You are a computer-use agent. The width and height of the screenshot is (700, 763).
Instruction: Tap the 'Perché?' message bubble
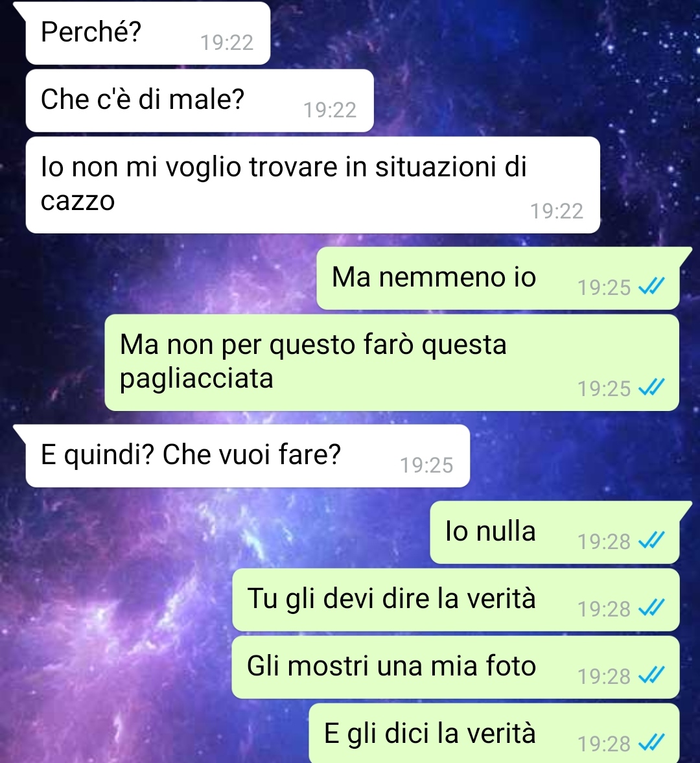(148, 33)
